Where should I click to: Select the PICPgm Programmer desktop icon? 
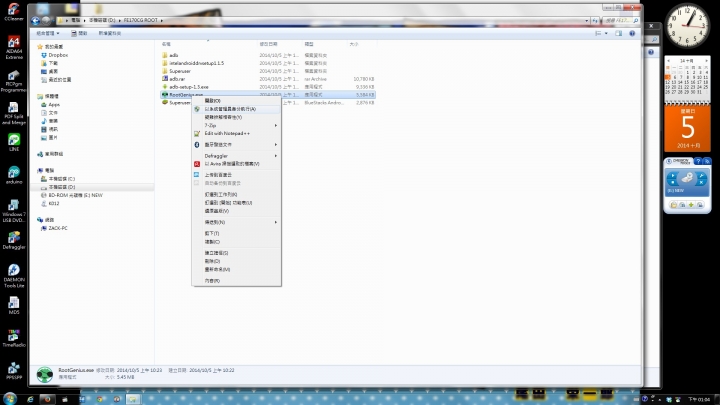pos(14,81)
